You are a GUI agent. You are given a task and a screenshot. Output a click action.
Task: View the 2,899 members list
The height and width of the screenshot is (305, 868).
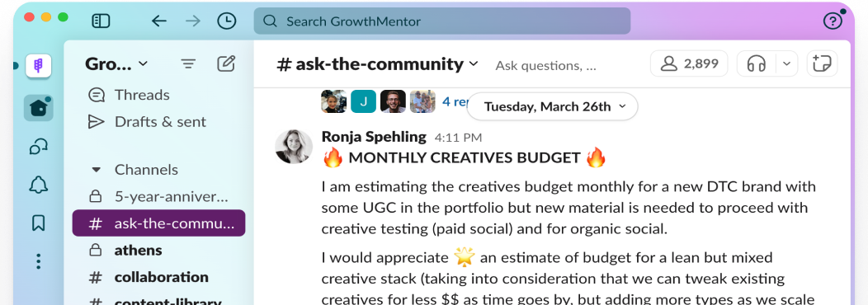[x=690, y=64]
